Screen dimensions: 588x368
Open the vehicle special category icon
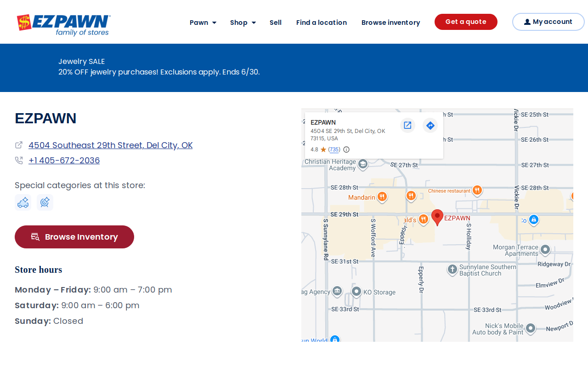pos(23,202)
